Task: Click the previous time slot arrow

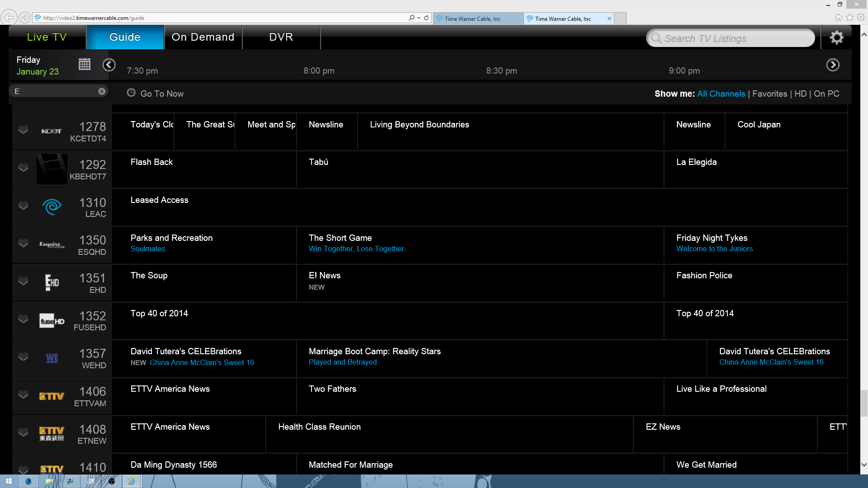Action: pos(109,65)
